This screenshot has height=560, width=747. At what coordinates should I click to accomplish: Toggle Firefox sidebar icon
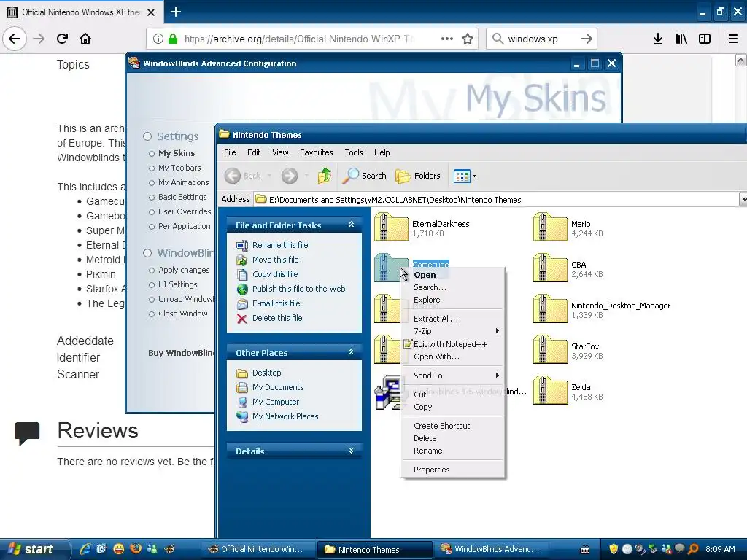tap(705, 39)
